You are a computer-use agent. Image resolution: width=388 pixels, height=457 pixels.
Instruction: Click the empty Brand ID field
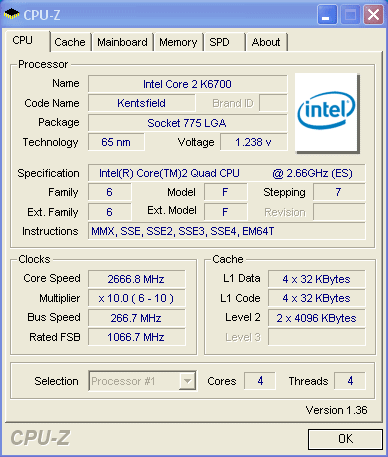point(273,103)
